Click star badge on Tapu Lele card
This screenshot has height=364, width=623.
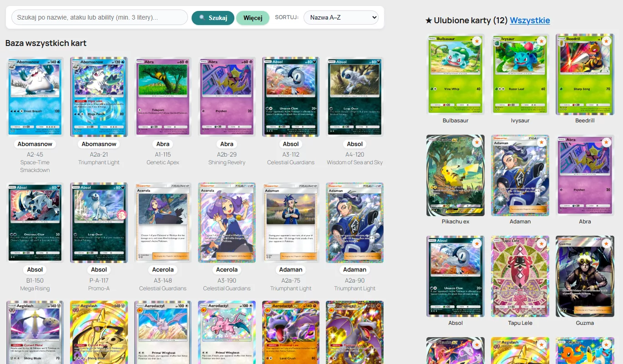pos(542,243)
